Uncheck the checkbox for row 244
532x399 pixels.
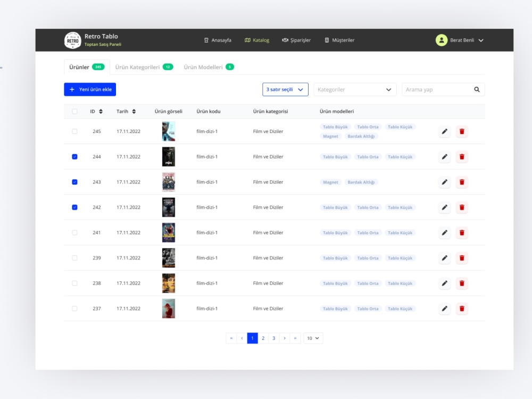pyautogui.click(x=74, y=157)
